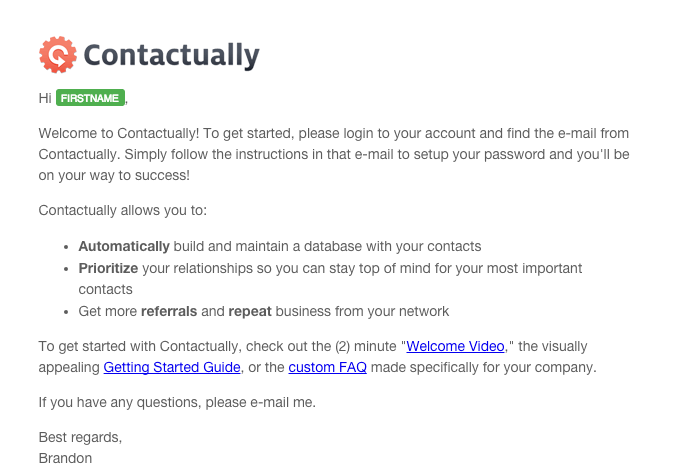Image resolution: width=686 pixels, height=475 pixels.
Task: Click the Contactually gear logo icon
Action: (58, 54)
